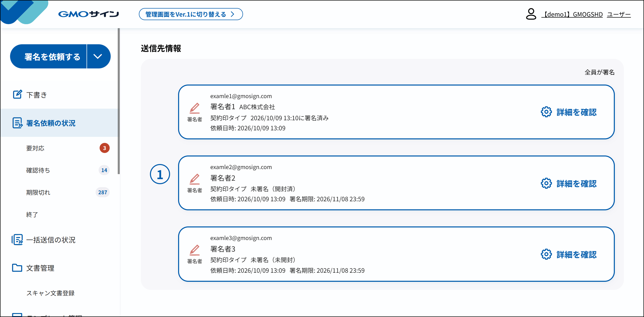Click the 14 count badge next to 確認待ち

[104, 170]
